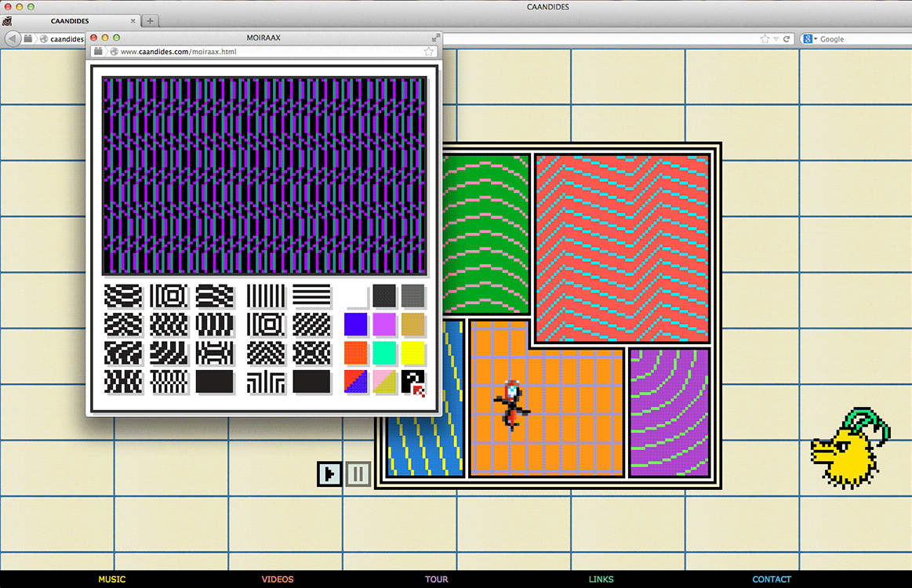Screen dimensions: 912x588
Task: Open the Google search engine dropdown
Action: (811, 38)
